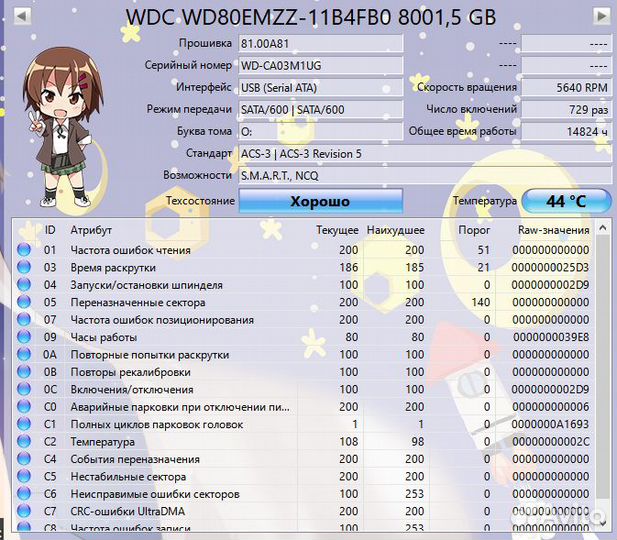Click the ID column header
The width and height of the screenshot is (617, 540).
point(50,230)
